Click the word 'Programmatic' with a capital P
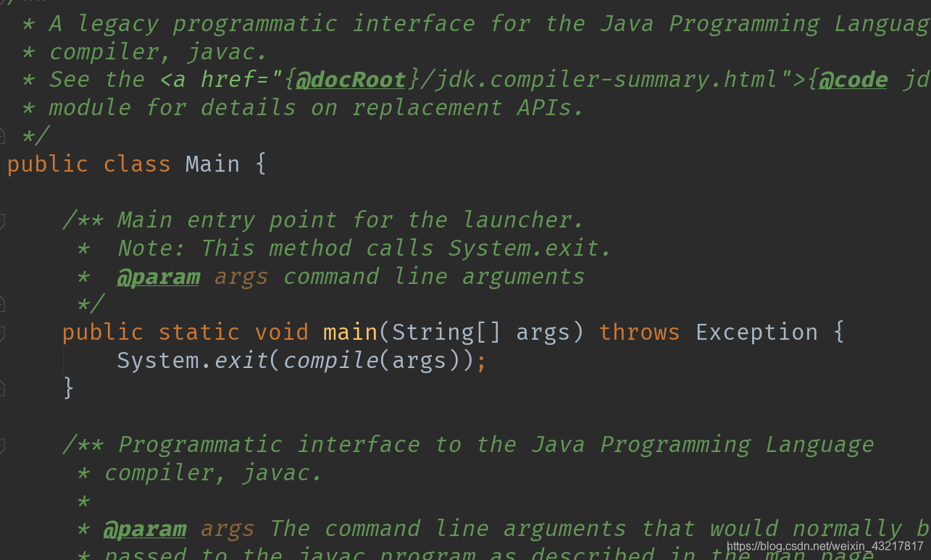Screen dimensions: 931x560 pos(199,444)
